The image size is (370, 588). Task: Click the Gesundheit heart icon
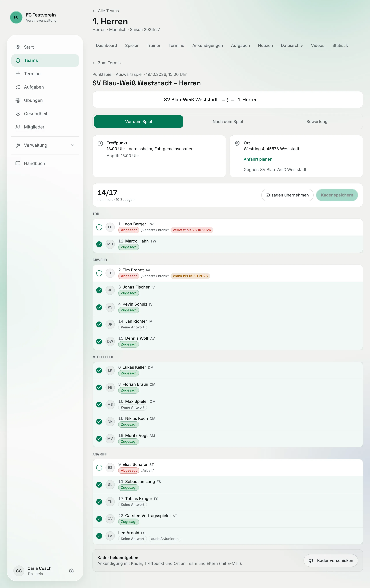click(x=18, y=114)
